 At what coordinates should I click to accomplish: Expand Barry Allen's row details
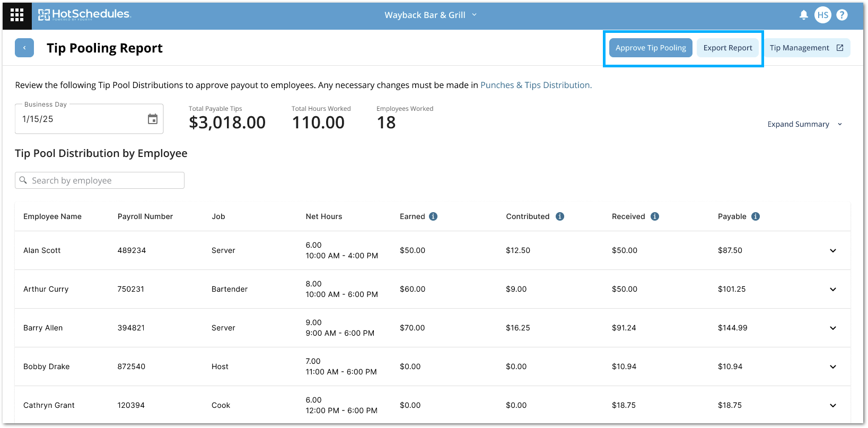point(833,328)
